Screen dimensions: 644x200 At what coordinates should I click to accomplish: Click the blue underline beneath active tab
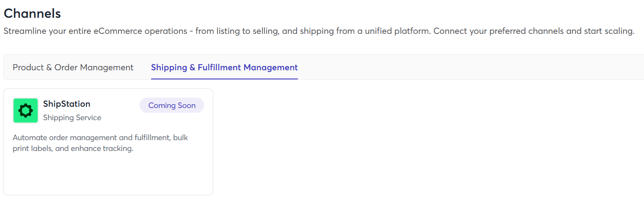[x=224, y=79]
